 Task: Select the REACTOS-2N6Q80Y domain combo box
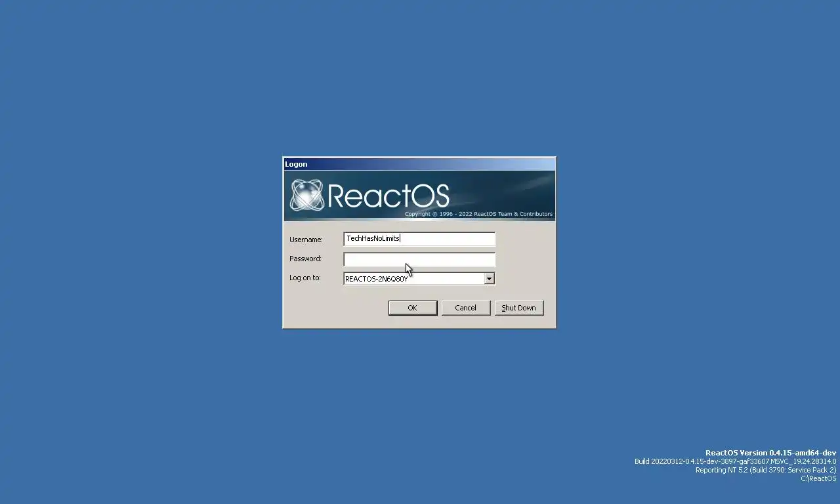coord(419,279)
